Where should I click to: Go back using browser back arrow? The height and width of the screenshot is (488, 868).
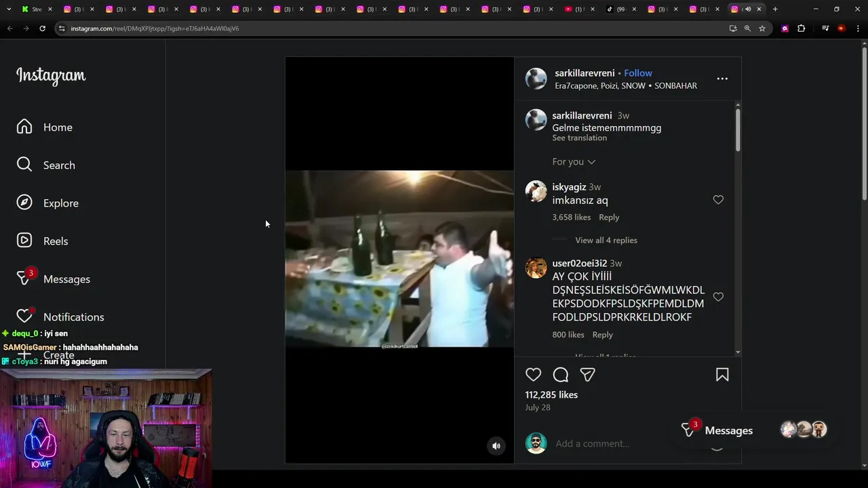tap(9, 28)
